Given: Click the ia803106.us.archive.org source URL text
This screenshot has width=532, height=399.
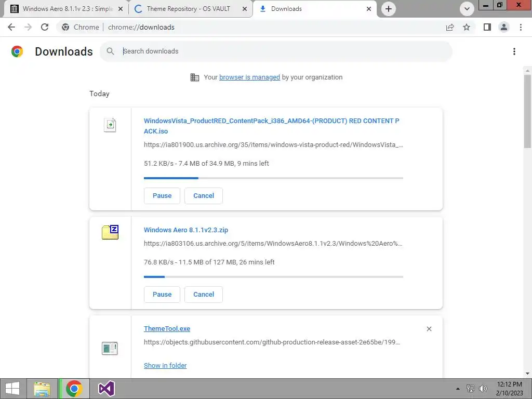Looking at the screenshot, I should pyautogui.click(x=273, y=244).
